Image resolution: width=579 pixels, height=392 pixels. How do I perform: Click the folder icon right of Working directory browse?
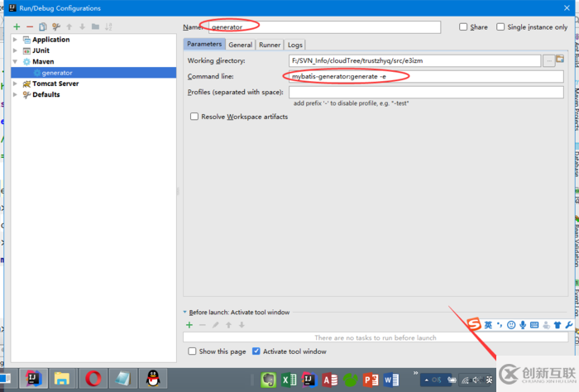(x=560, y=59)
